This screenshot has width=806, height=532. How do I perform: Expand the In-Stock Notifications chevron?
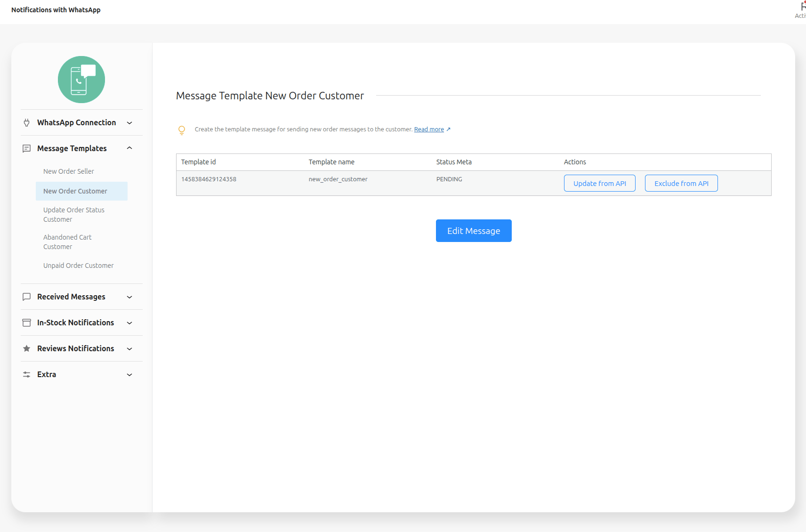click(x=129, y=323)
